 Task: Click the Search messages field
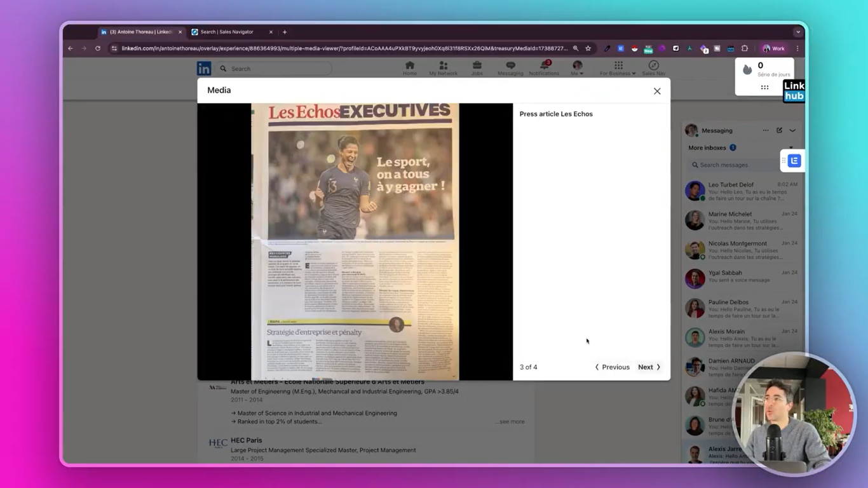pyautogui.click(x=737, y=165)
